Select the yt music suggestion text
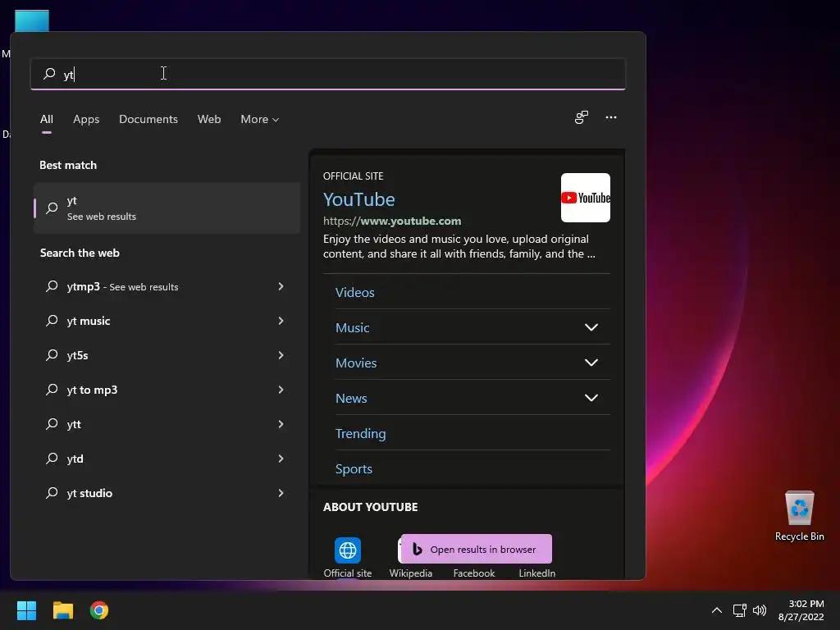This screenshot has width=840, height=630. coord(89,321)
